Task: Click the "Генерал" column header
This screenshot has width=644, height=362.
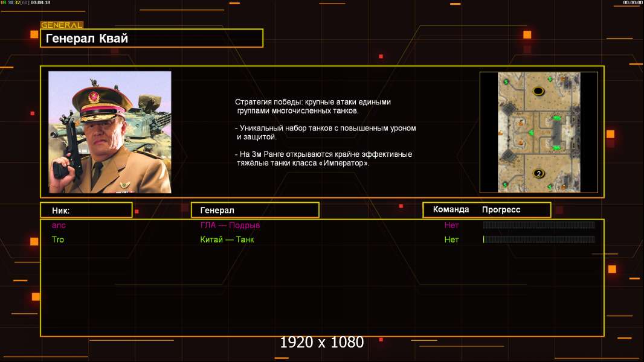Action: (254, 210)
